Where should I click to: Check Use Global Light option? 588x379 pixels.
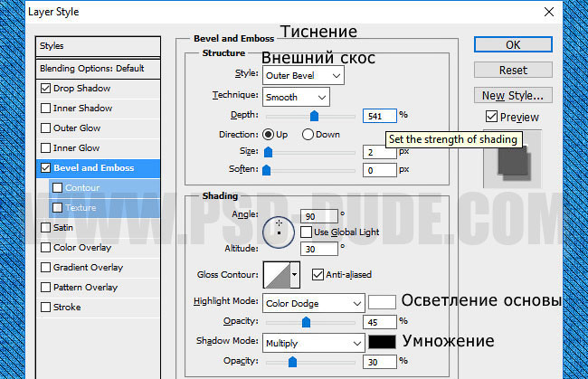point(306,232)
